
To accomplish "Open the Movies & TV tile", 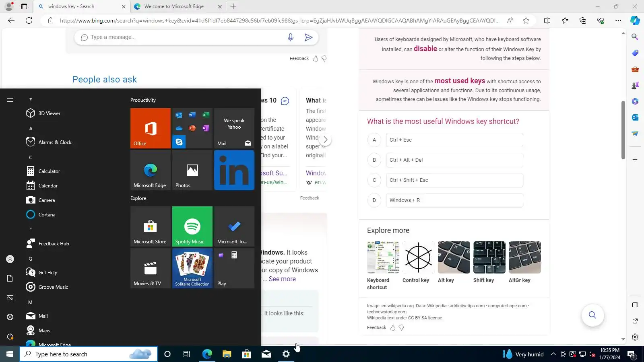I will pyautogui.click(x=151, y=268).
